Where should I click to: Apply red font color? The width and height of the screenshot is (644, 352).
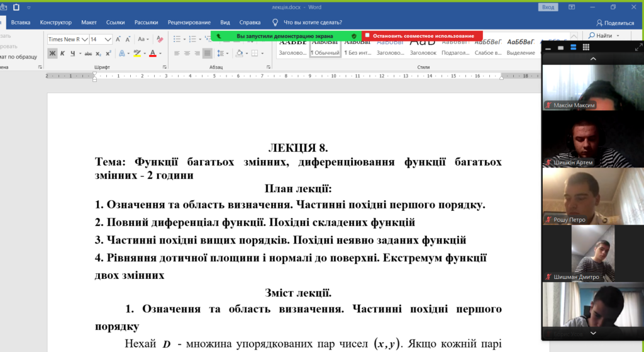pos(153,54)
